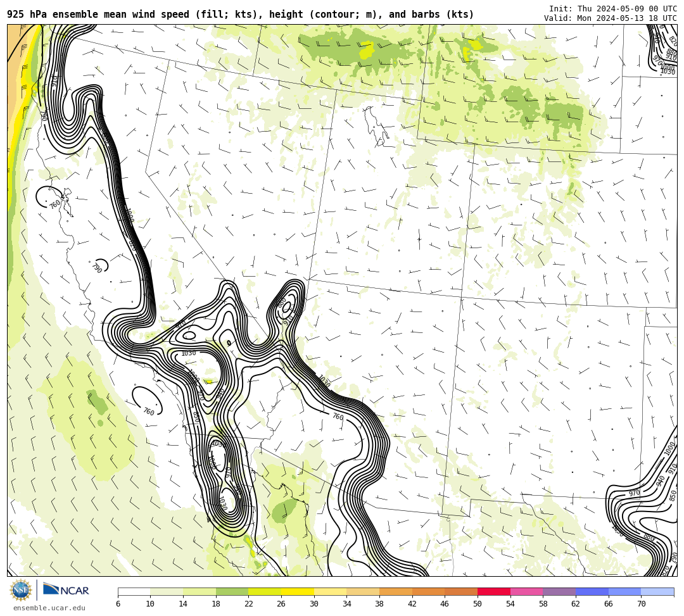Click the colorbar tick label '38'
This screenshot has height=616, width=684.
pos(379,604)
